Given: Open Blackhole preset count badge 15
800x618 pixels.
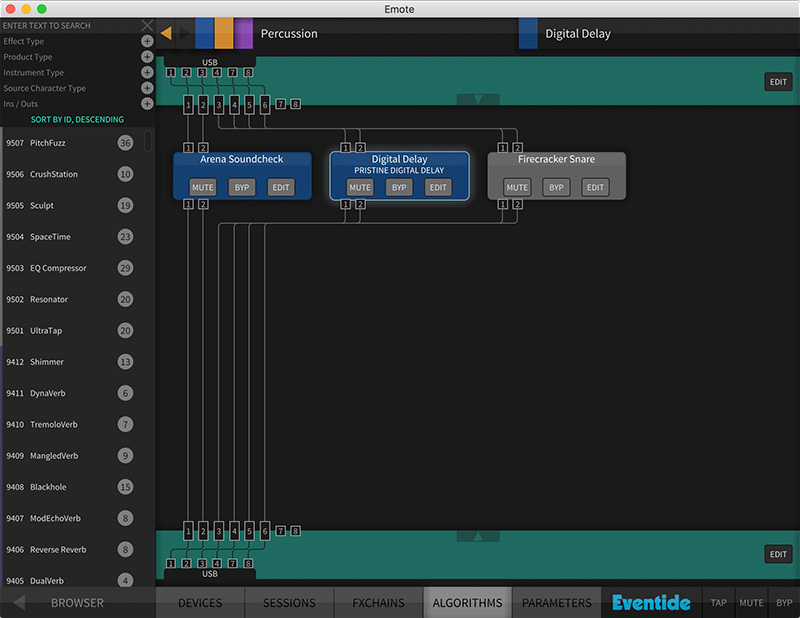Looking at the screenshot, I should click(126, 487).
